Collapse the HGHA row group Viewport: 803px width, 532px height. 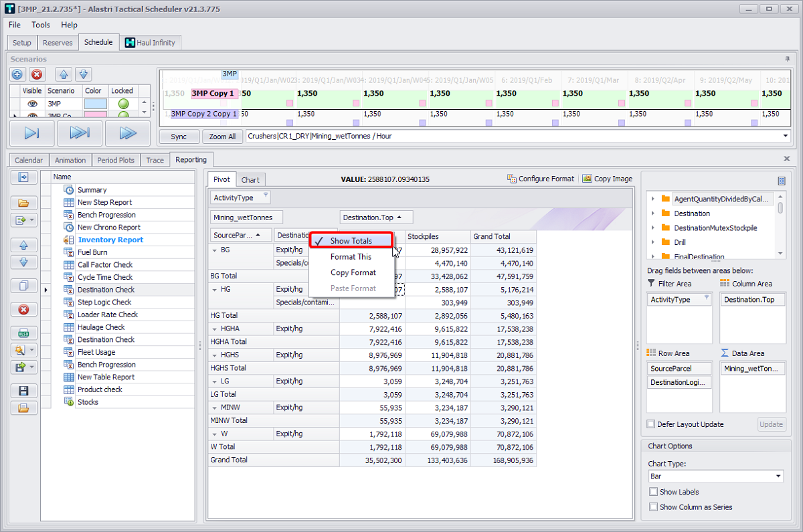(x=215, y=329)
